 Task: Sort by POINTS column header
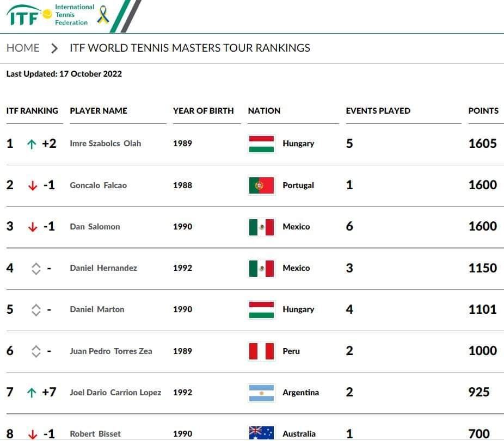click(483, 110)
